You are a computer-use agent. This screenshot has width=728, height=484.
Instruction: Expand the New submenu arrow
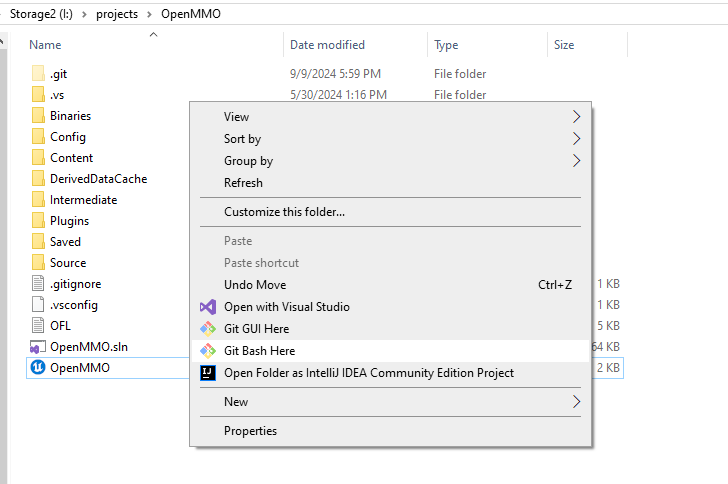pos(576,401)
